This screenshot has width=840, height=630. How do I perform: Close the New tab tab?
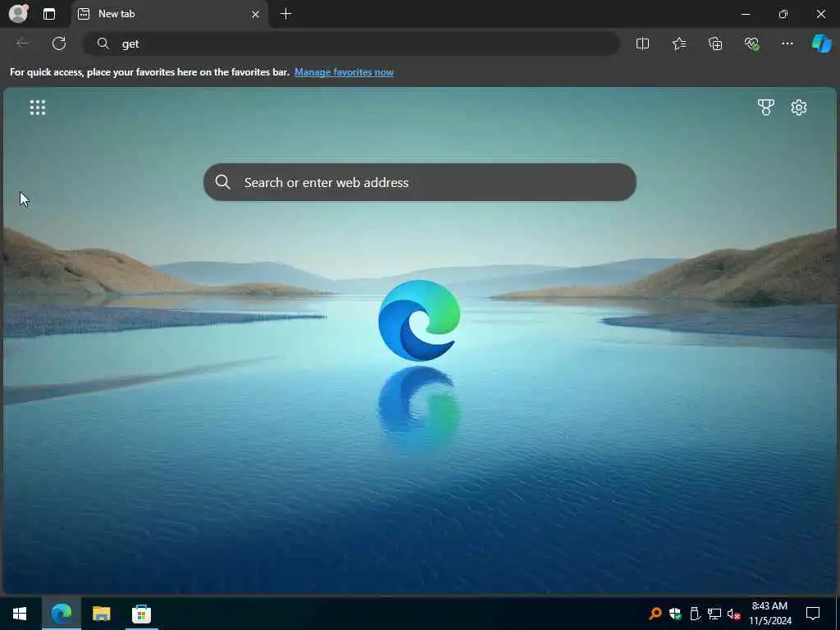click(x=256, y=14)
